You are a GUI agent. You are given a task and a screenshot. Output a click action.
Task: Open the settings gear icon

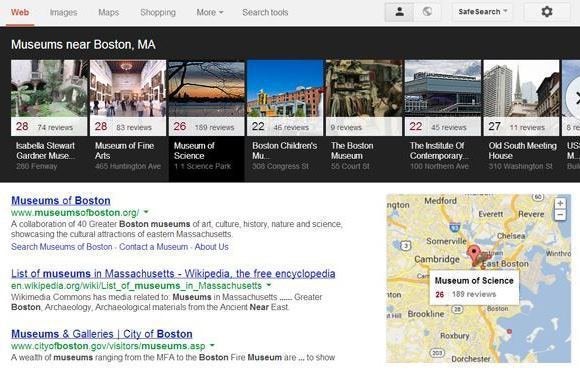pyautogui.click(x=547, y=12)
